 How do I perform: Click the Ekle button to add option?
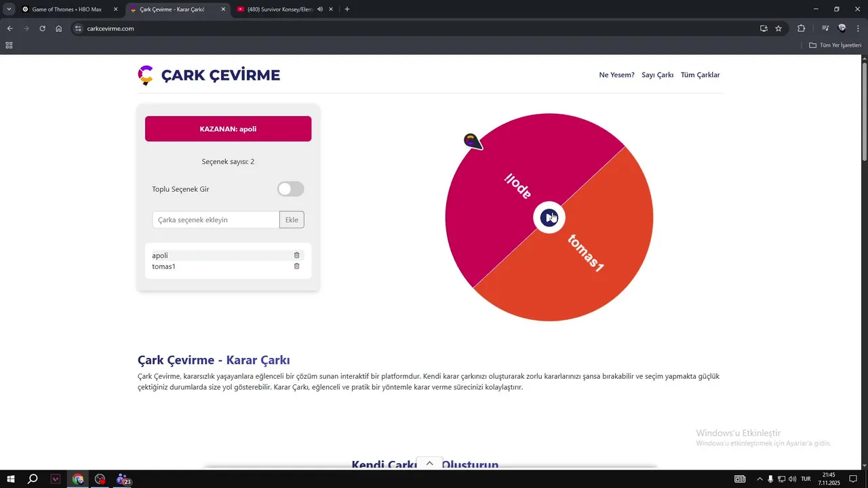coord(292,220)
